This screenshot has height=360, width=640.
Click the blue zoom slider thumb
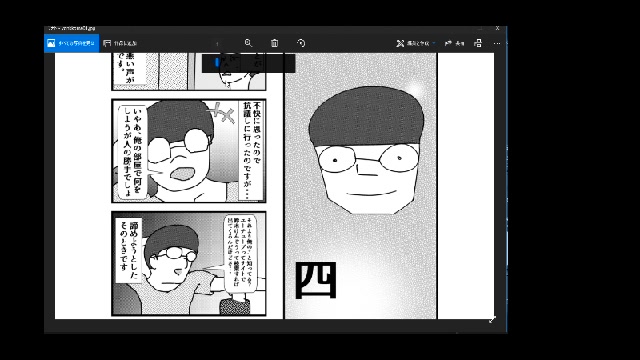pos(217,62)
